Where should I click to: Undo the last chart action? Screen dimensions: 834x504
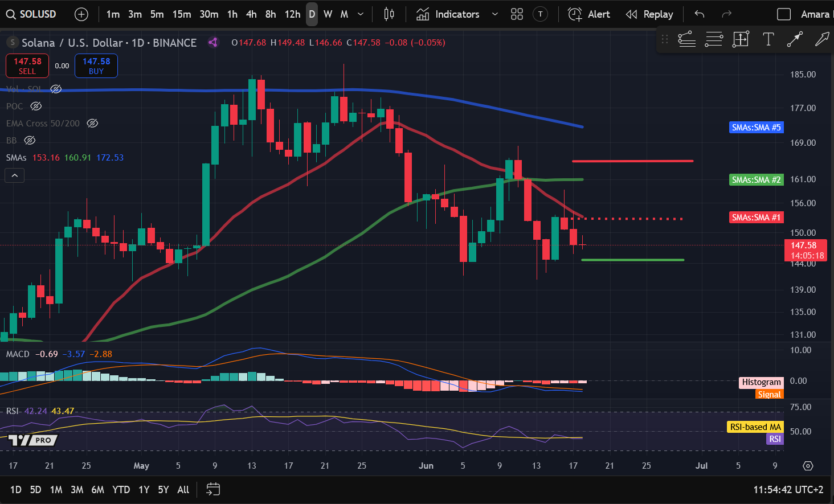point(700,14)
